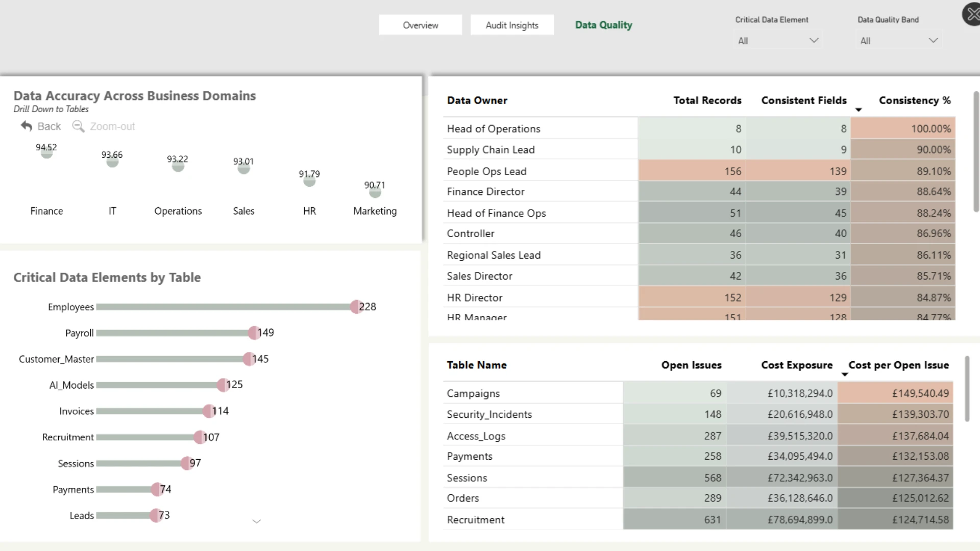This screenshot has width=980, height=551.
Task: Expand more tables with the down chevron
Action: pyautogui.click(x=257, y=521)
